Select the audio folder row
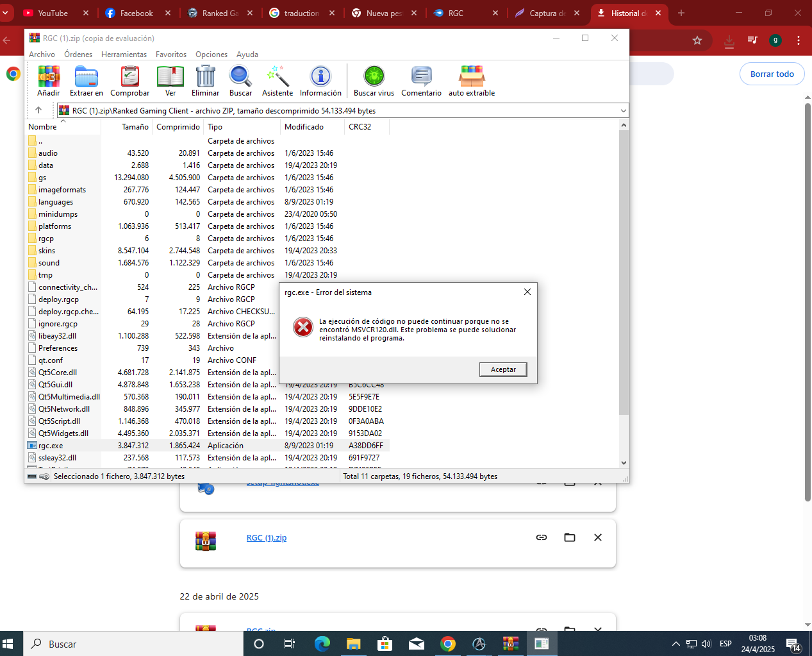Image resolution: width=812 pixels, height=656 pixels. (208, 153)
